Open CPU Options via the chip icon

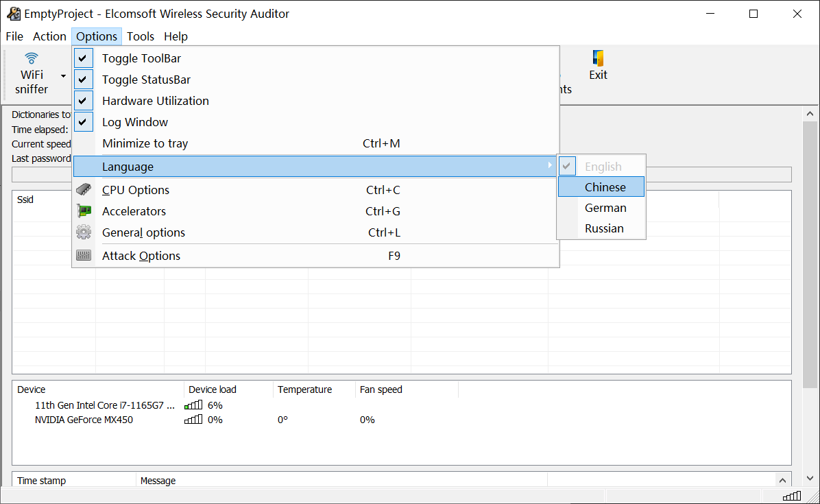click(84, 189)
